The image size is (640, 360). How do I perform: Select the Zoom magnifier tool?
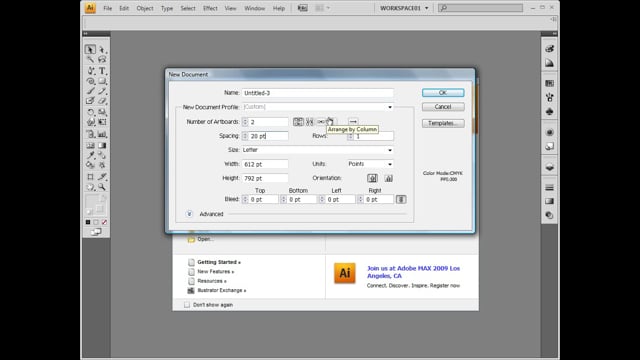tap(102, 187)
